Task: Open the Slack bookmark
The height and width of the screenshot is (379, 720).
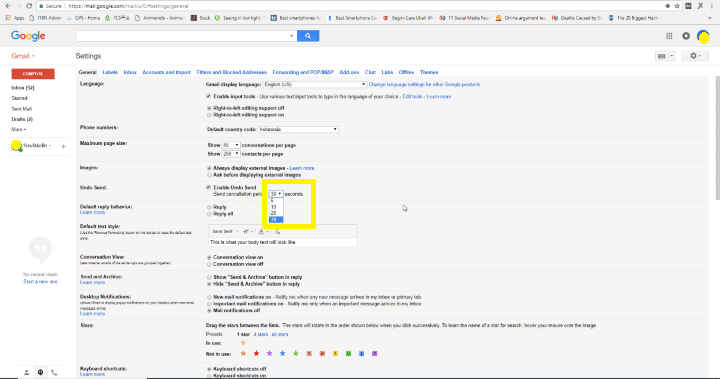Action: click(201, 18)
